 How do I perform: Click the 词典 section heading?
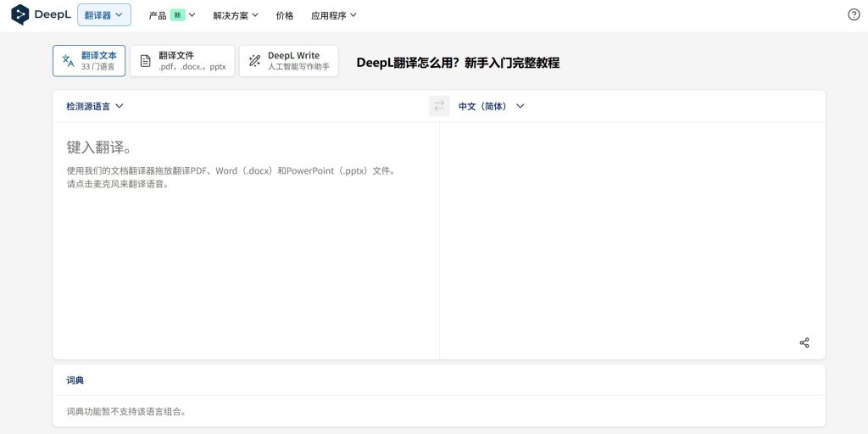pyautogui.click(x=75, y=381)
